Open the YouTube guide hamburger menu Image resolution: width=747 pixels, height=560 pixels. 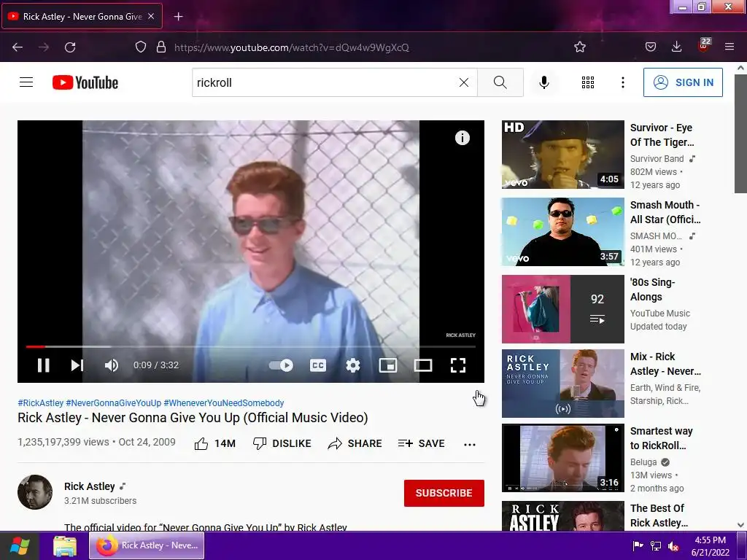tap(26, 82)
